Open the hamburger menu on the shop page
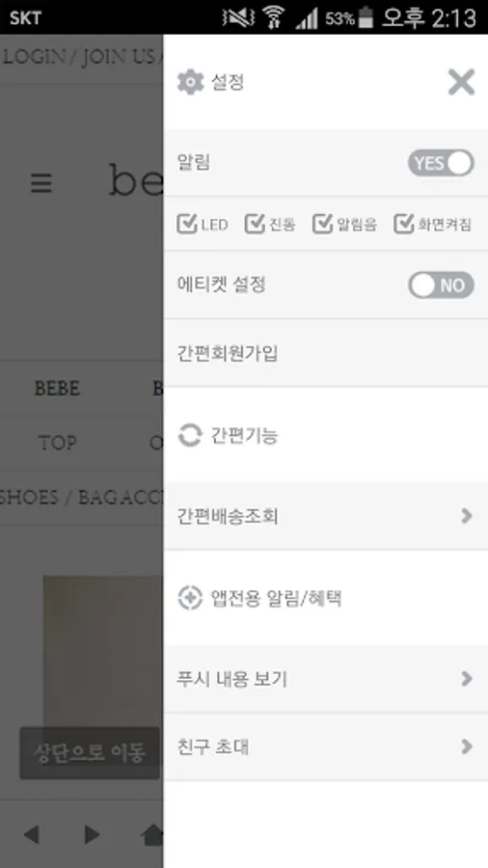The image size is (488, 868). [x=41, y=182]
